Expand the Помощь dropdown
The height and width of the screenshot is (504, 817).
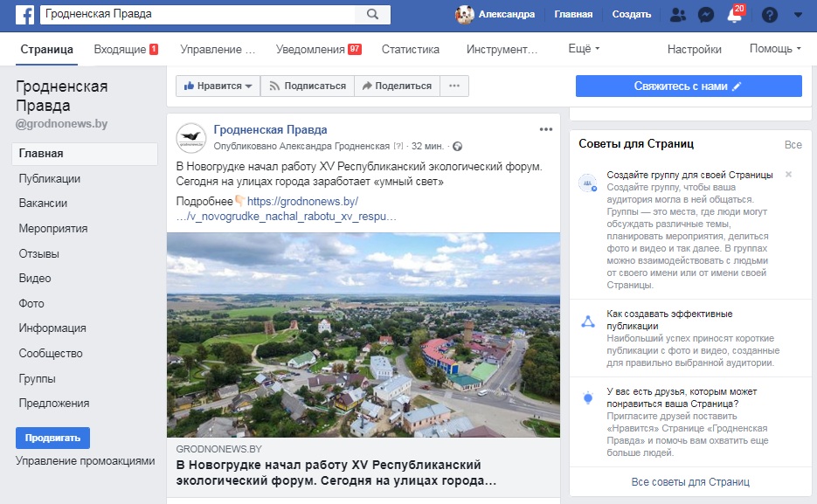[775, 48]
